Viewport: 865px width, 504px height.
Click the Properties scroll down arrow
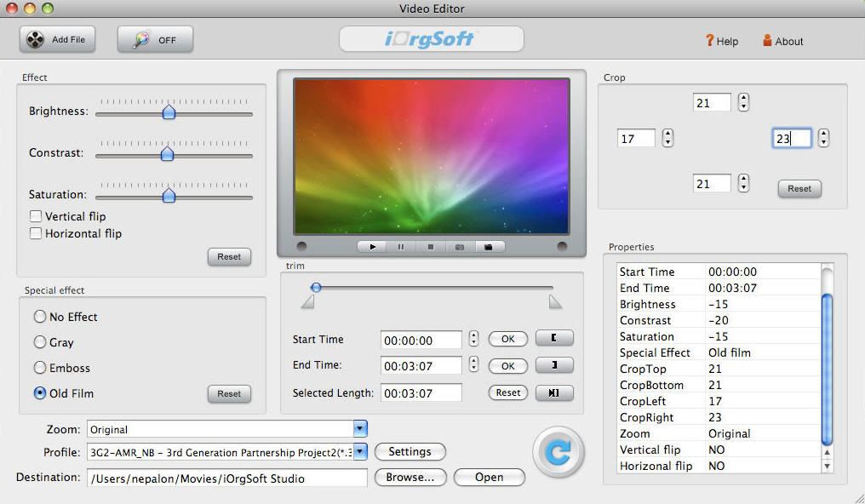(x=827, y=467)
